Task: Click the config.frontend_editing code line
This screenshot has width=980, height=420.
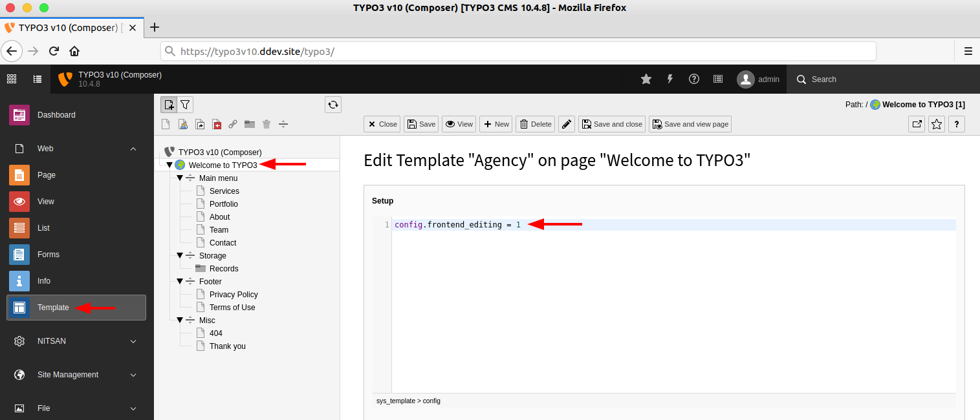Action: [673, 225]
